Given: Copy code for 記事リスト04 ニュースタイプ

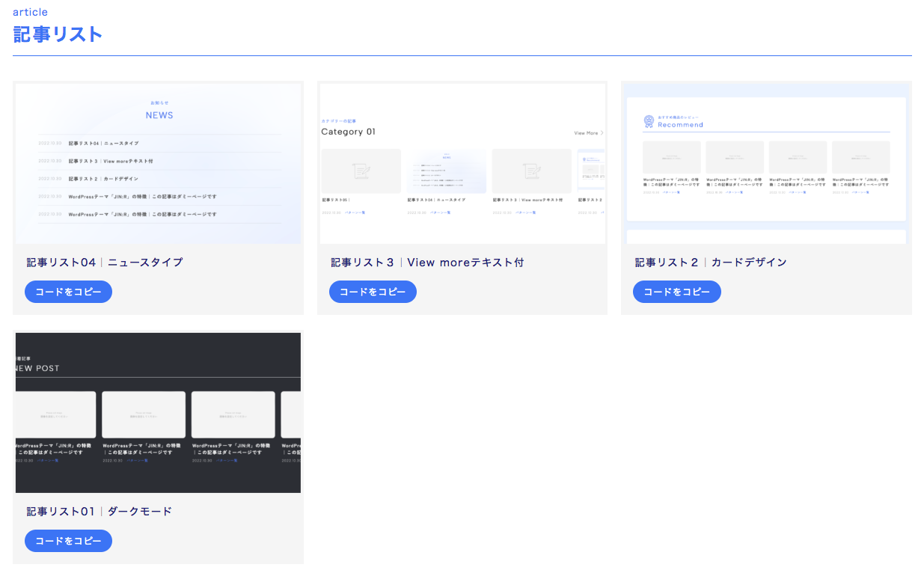Looking at the screenshot, I should (68, 292).
